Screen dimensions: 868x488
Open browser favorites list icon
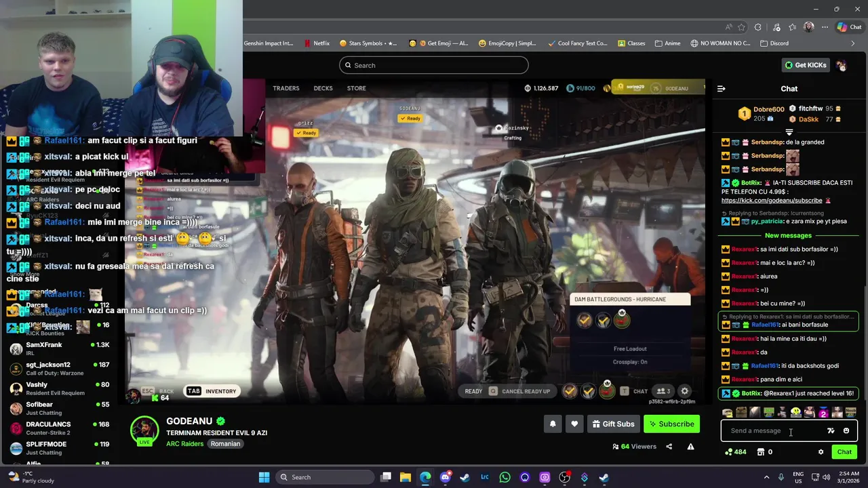[x=792, y=27]
